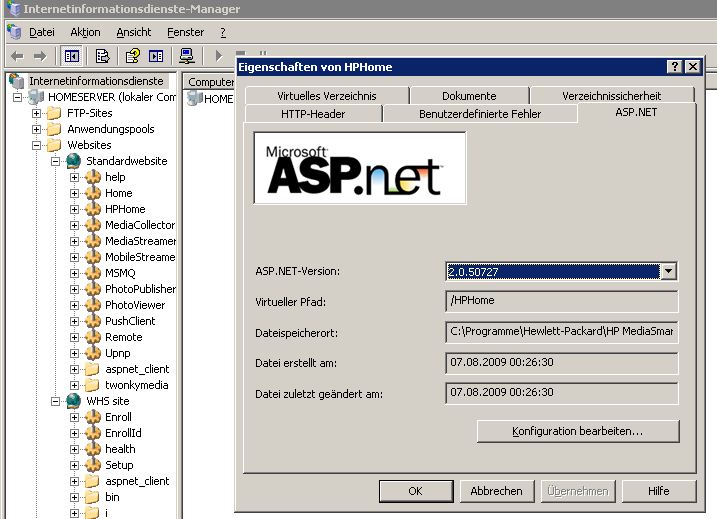Open the question mark help menu
This screenshot has width=717, height=519.
click(223, 32)
